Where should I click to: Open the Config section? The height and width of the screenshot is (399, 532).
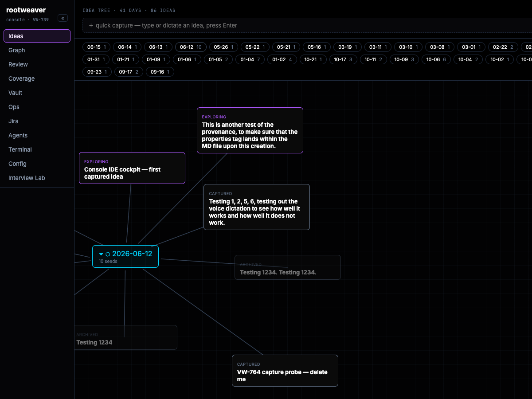[x=37, y=164]
